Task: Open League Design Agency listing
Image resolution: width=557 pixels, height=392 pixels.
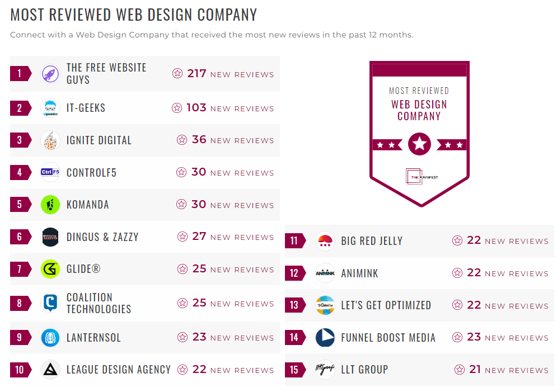Action: 119,370
